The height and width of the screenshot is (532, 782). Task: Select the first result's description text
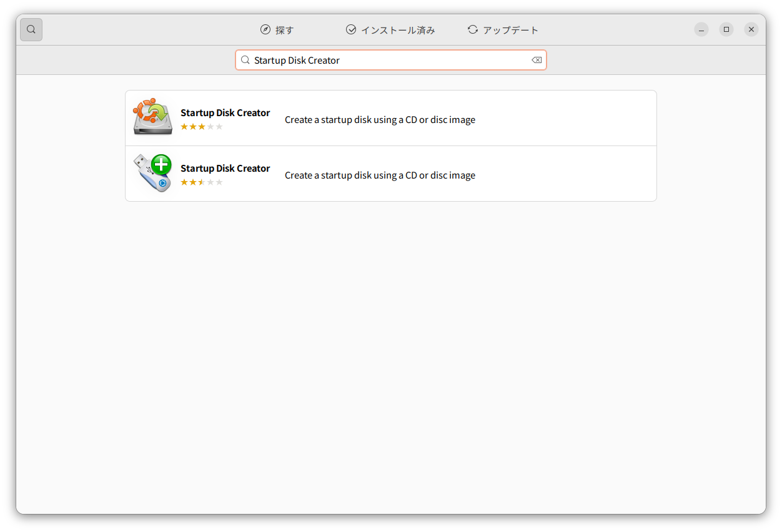(380, 119)
